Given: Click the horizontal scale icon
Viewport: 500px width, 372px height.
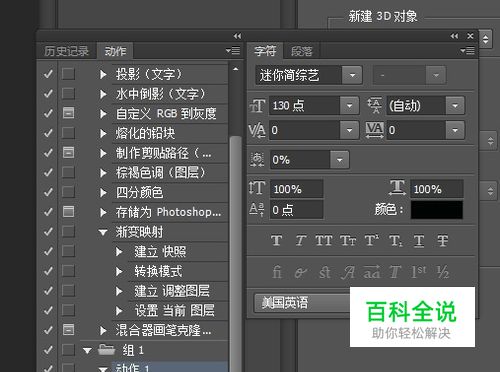Looking at the screenshot, I should point(397,188).
